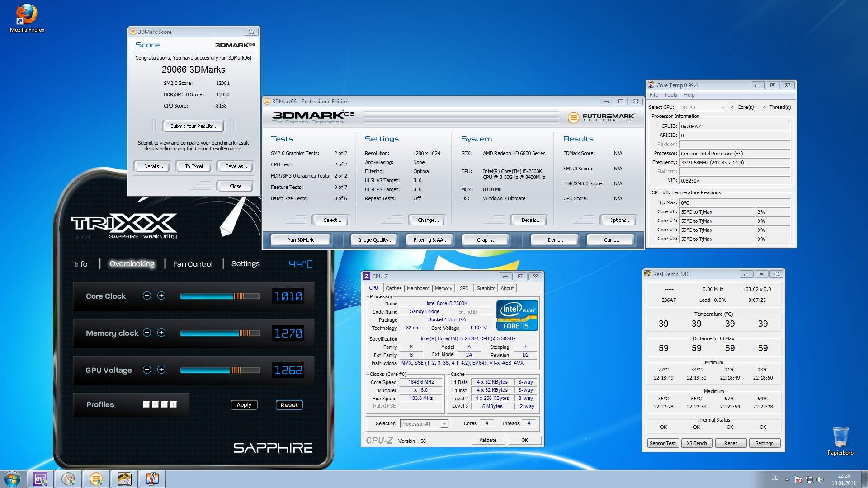The height and width of the screenshot is (488, 868).
Task: Click the Windows Start orb
Action: pos(12,479)
